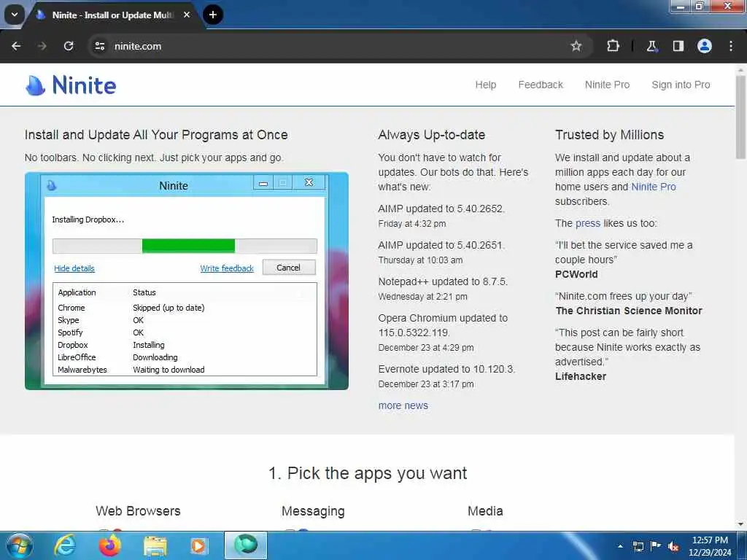This screenshot has width=747, height=560.
Task: Open Windows Explorer folder on taskbar
Action: [x=155, y=546]
